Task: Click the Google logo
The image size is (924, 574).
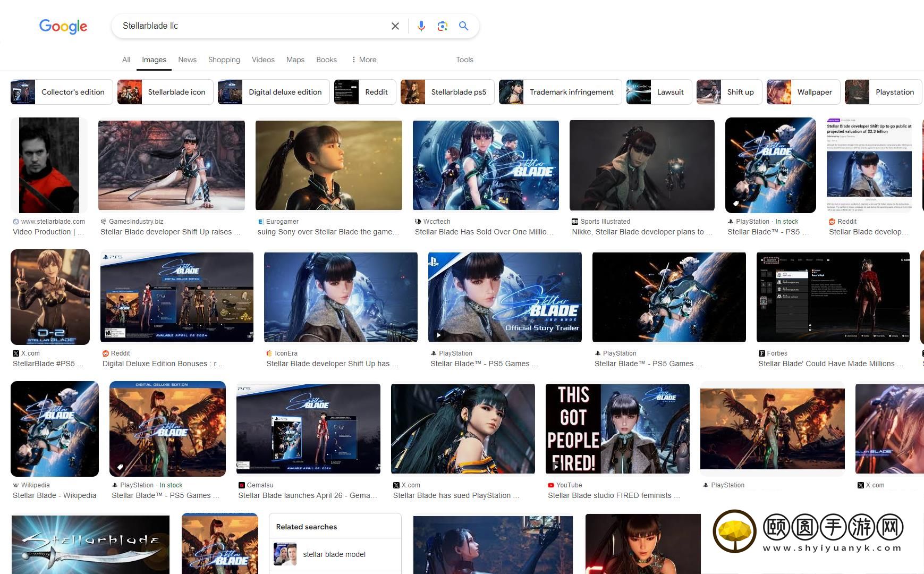Action: pos(63,26)
